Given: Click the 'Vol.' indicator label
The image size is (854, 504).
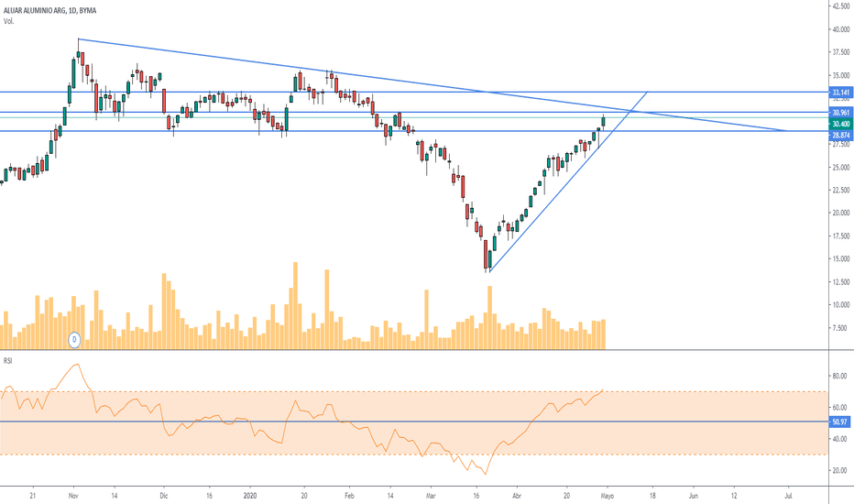Looking at the screenshot, I should click(x=9, y=21).
